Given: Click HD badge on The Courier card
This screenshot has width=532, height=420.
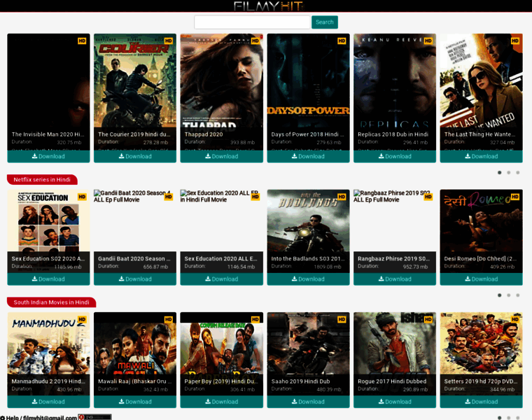Looking at the screenshot, I should (x=168, y=41).
